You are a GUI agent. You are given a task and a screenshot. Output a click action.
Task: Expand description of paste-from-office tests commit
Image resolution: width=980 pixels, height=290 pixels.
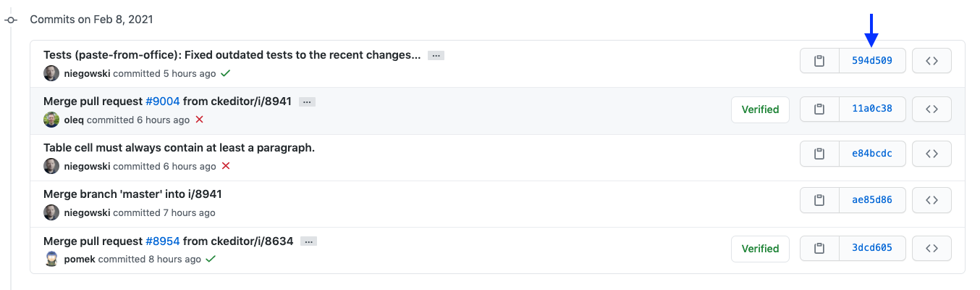(435, 55)
